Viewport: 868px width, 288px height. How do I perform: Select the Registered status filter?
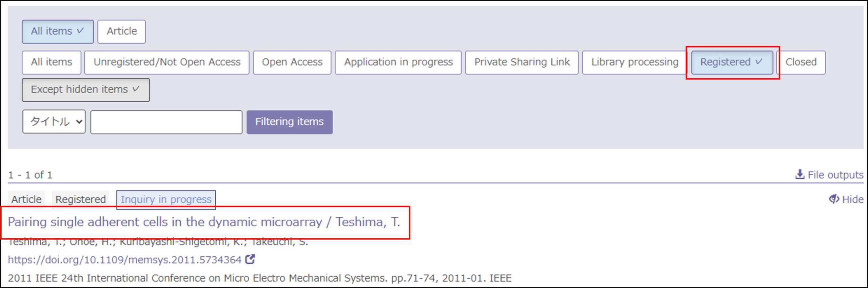click(x=732, y=62)
